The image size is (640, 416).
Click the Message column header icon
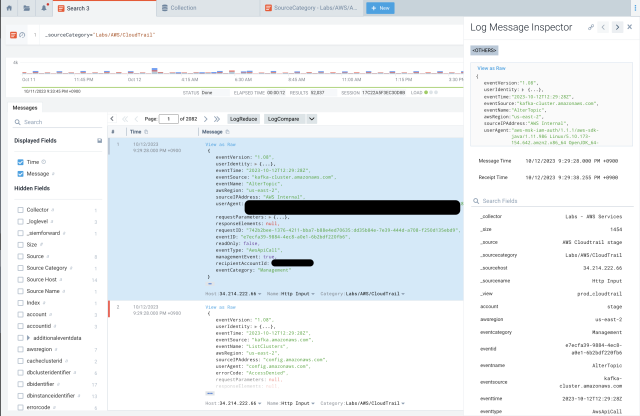click(x=227, y=132)
